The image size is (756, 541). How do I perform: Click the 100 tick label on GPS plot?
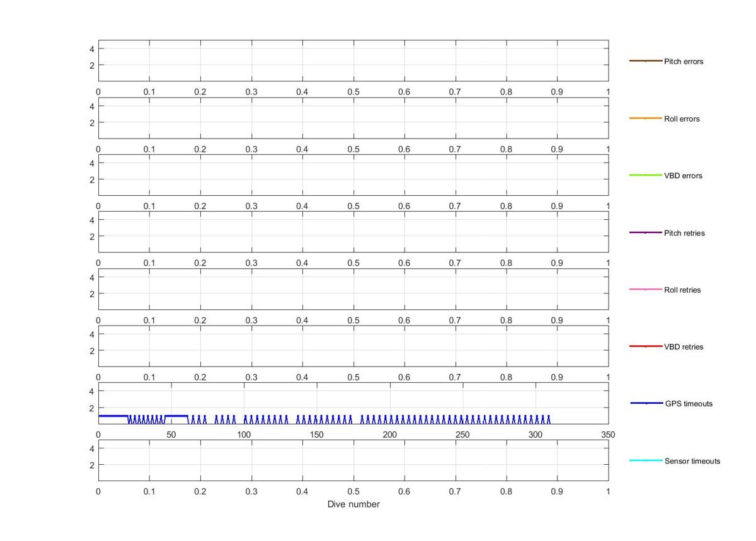pos(244,435)
